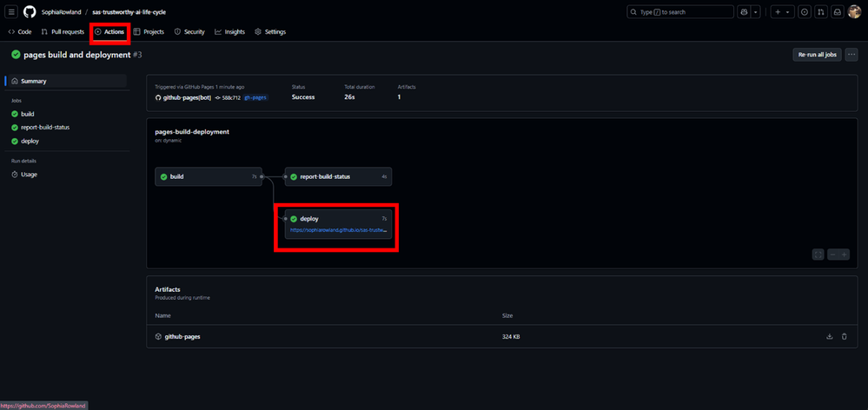
Task: Click the Success status text
Action: [x=303, y=97]
